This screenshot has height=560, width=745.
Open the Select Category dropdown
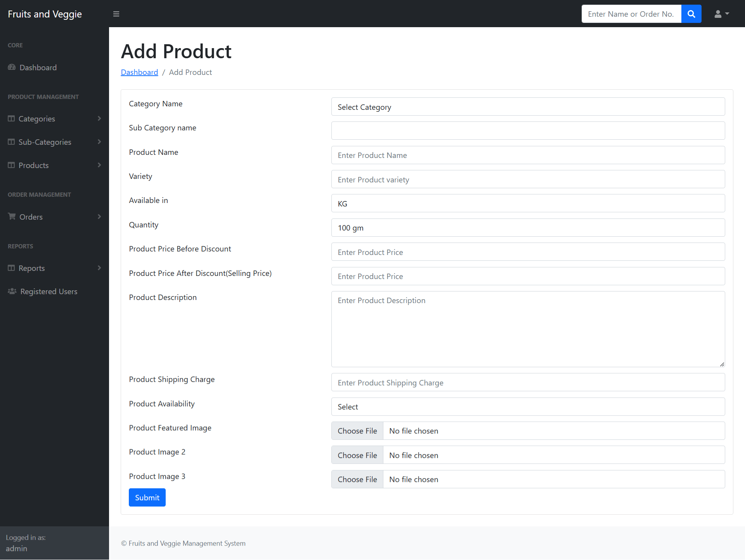tap(528, 107)
